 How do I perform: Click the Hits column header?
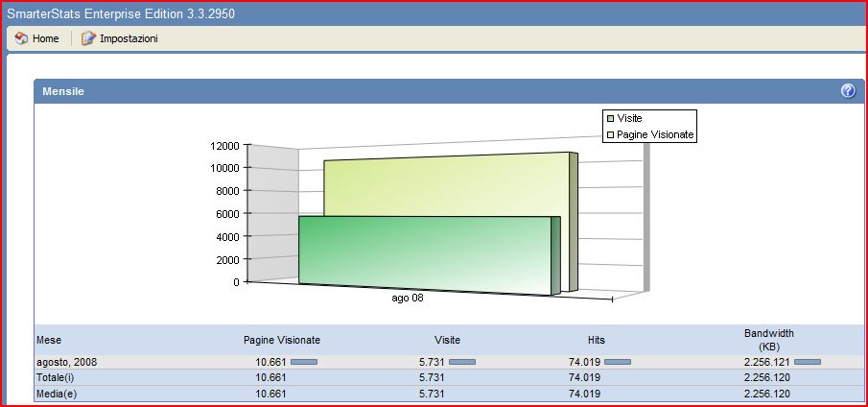pyautogui.click(x=597, y=340)
